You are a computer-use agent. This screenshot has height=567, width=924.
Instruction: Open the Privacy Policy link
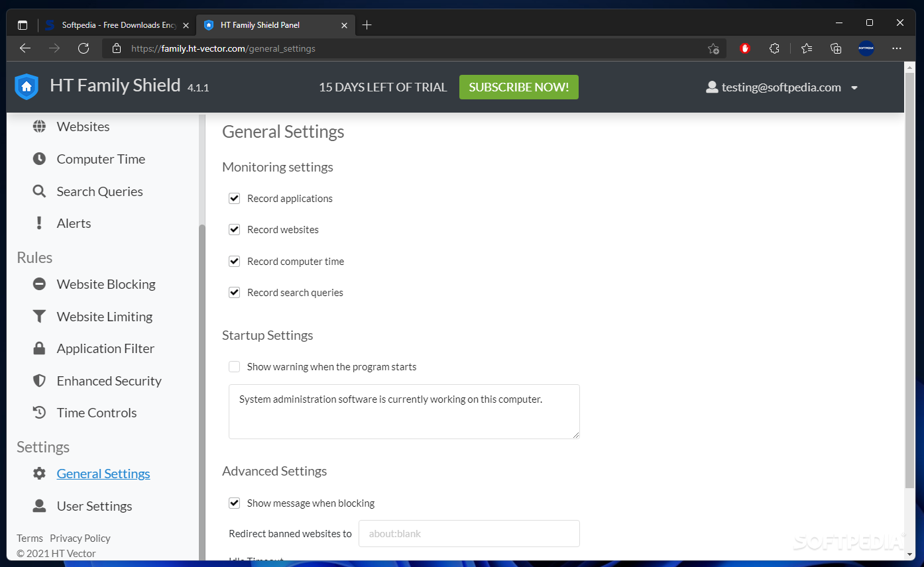click(x=80, y=539)
